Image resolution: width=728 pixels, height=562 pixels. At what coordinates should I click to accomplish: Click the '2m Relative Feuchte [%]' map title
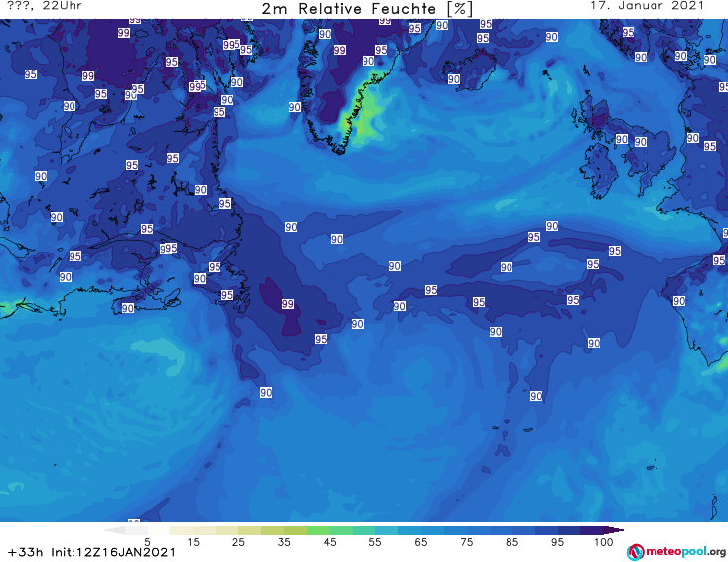pos(366,8)
